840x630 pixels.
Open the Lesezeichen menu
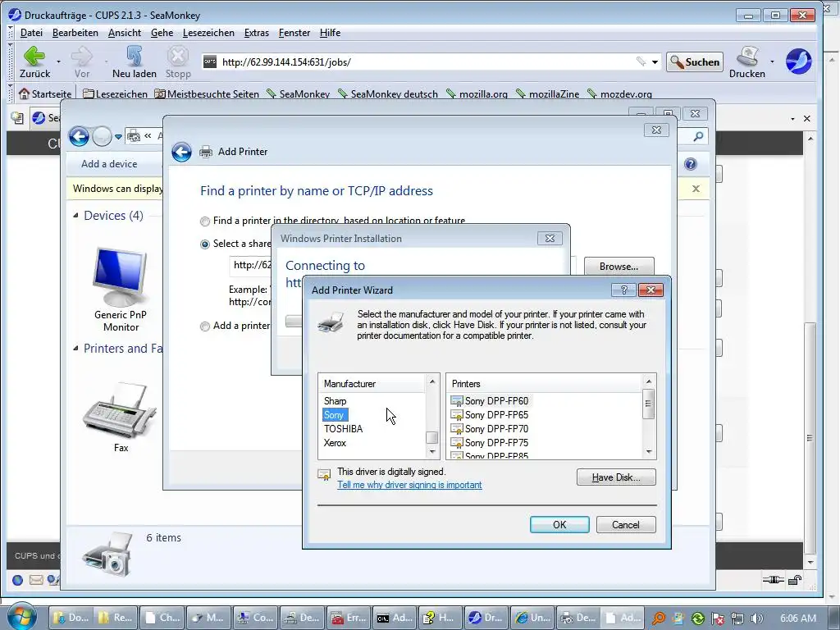(208, 33)
